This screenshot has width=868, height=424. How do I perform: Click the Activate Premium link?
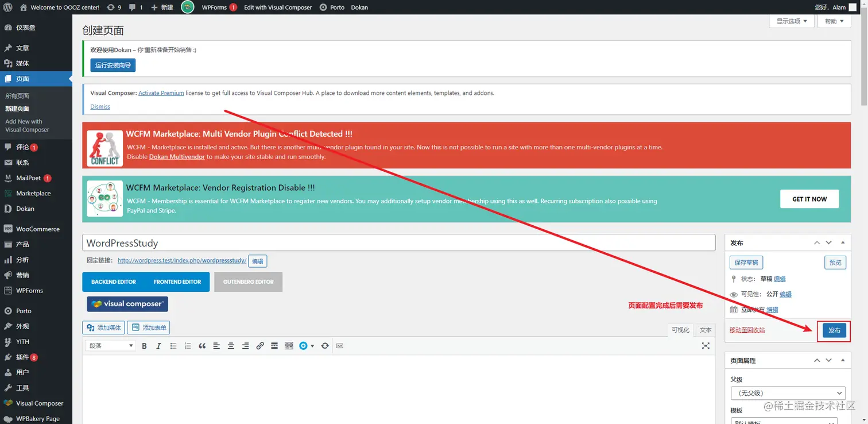click(x=161, y=92)
